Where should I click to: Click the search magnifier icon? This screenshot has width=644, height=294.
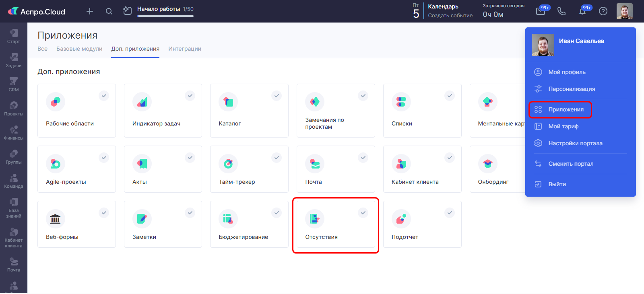pos(109,11)
